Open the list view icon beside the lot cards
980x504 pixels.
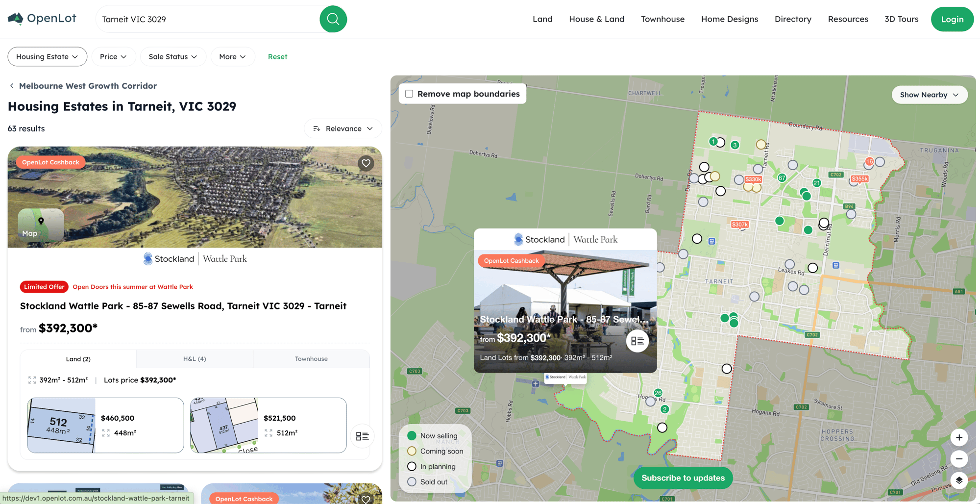[x=362, y=436]
